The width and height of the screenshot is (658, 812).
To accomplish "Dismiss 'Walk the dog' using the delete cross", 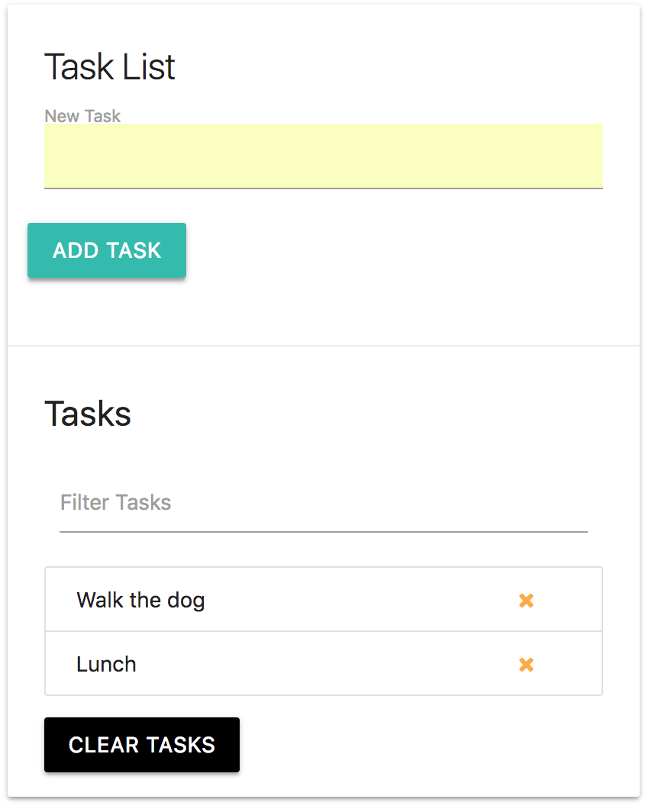I will (x=526, y=600).
